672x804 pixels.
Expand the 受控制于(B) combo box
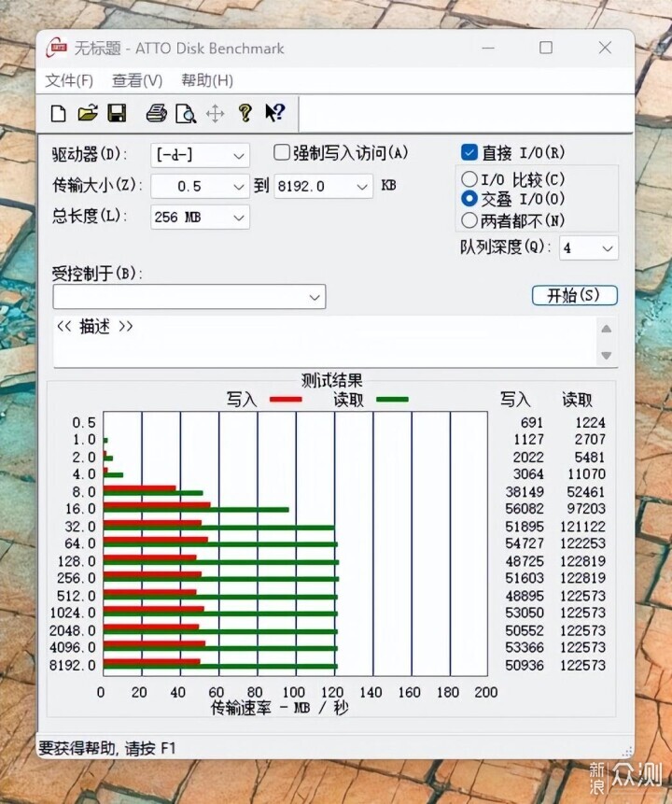[x=189, y=297]
